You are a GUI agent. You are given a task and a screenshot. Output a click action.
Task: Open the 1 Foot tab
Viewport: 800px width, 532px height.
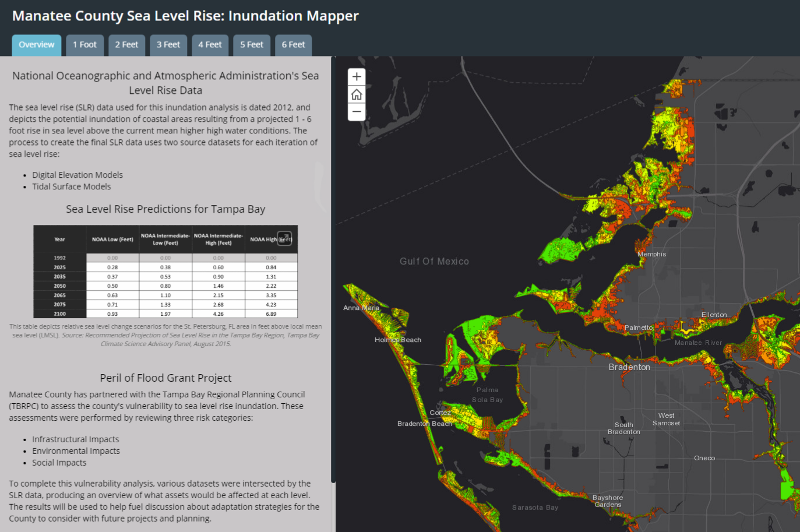point(84,45)
